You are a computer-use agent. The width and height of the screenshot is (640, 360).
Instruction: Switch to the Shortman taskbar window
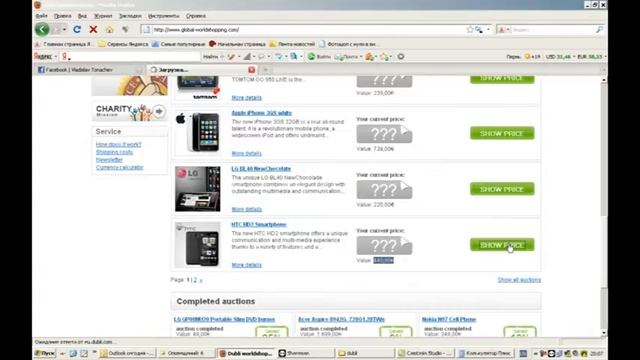305,353
